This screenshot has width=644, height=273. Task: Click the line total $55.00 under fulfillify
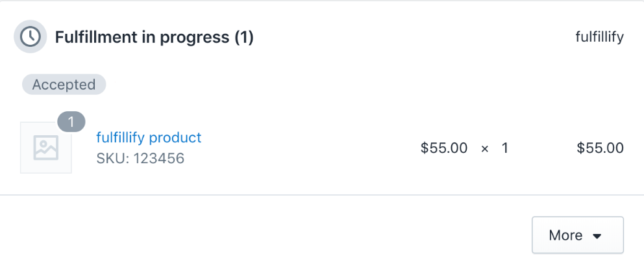coord(601,148)
